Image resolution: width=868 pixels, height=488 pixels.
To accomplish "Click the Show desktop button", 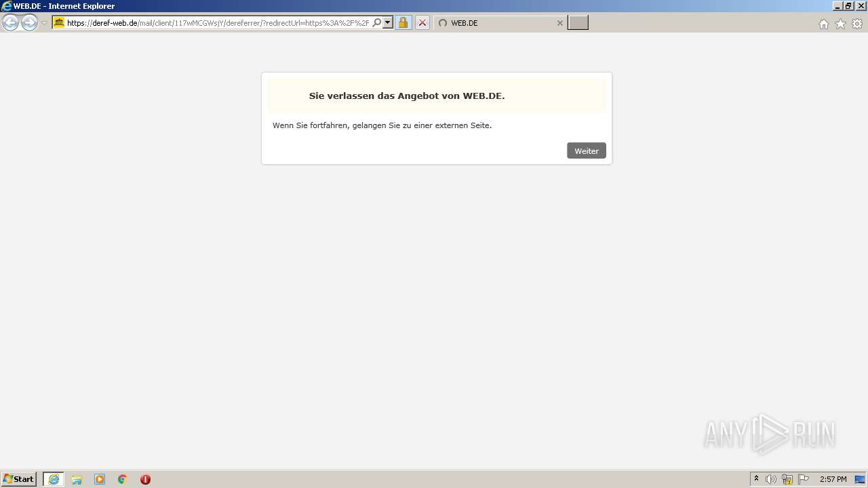I will click(860, 479).
